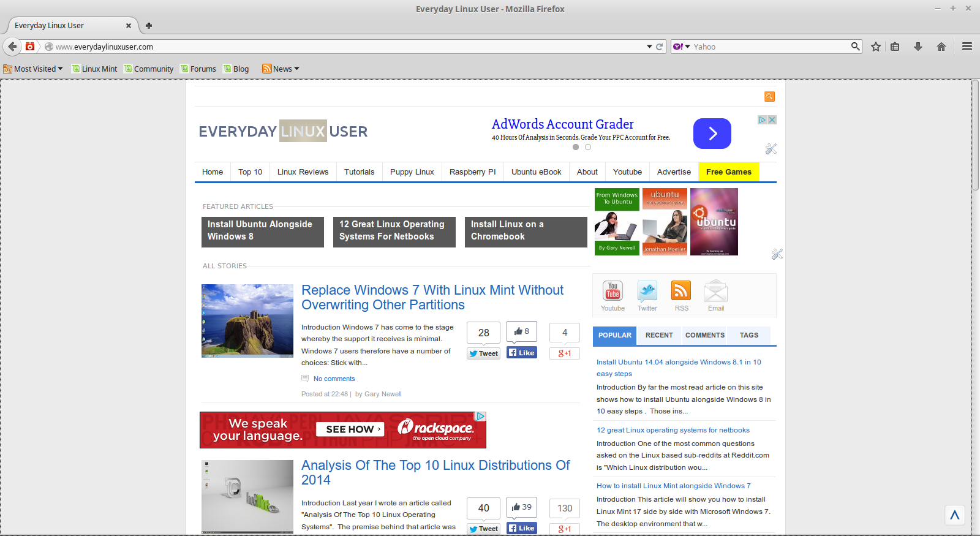Viewport: 980px width, 536px height.
Task: Close the AdWords ad with X icon
Action: click(772, 120)
